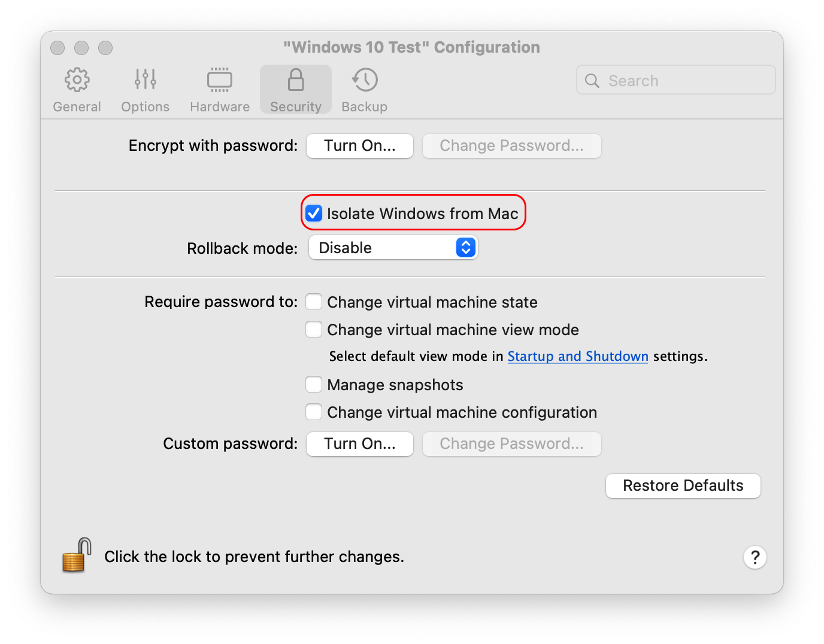This screenshot has height=644, width=824.
Task: Check the Manage snapshots option
Action: point(314,384)
